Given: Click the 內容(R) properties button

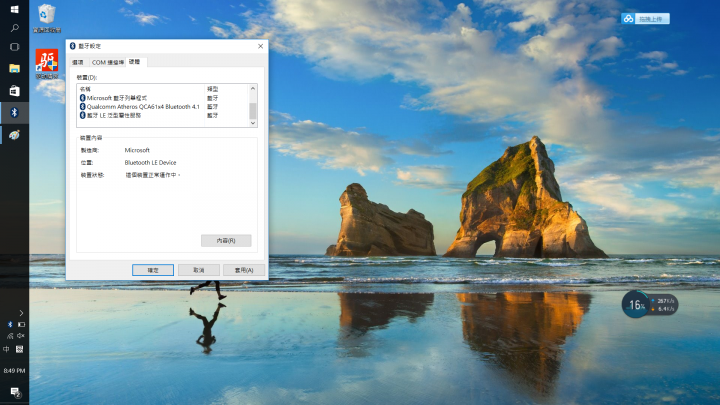Looking at the screenshot, I should coord(226,241).
